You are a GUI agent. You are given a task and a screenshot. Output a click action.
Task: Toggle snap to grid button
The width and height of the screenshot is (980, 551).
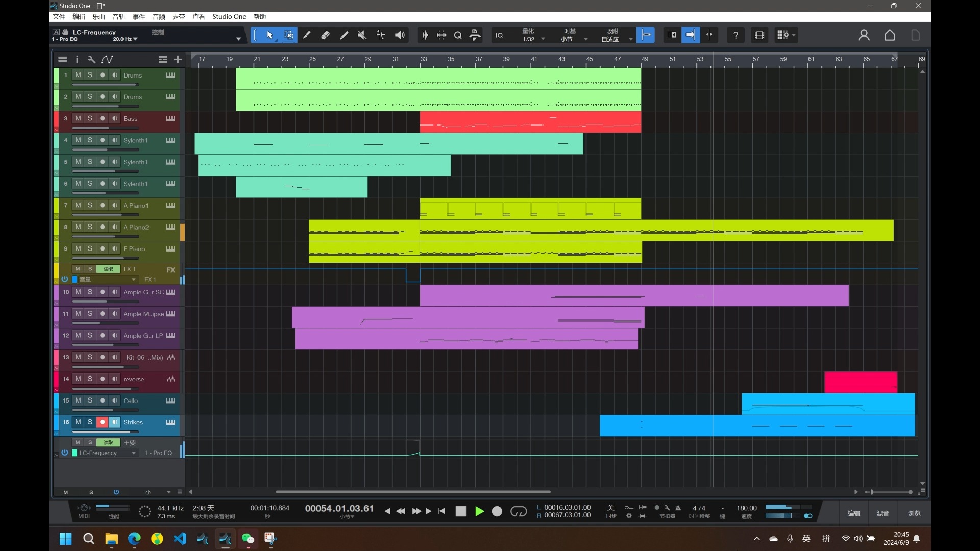coord(646,35)
